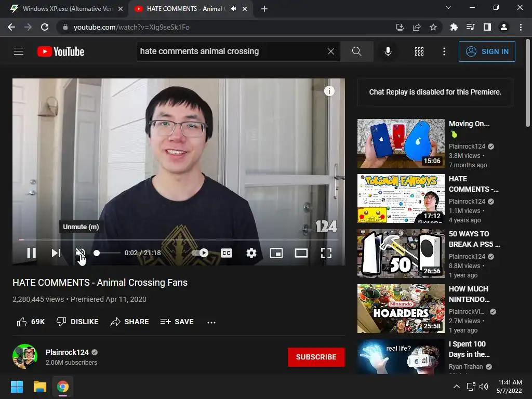Click the page vertical scrollbar
This screenshot has width=532, height=399.
528,83
